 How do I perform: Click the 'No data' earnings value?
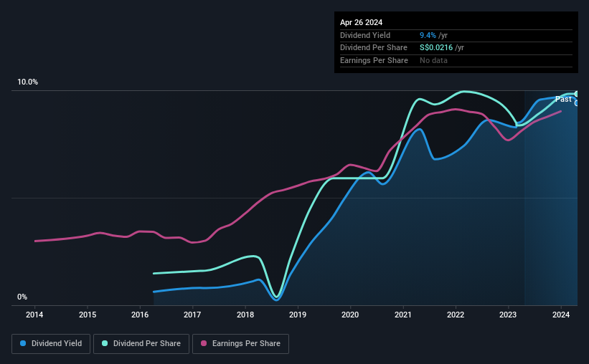[x=433, y=60]
